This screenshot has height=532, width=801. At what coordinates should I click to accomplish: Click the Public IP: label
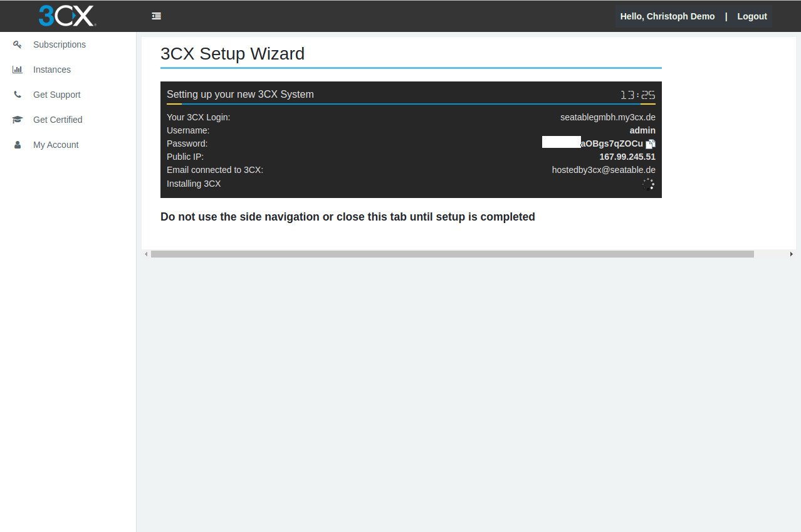click(185, 157)
